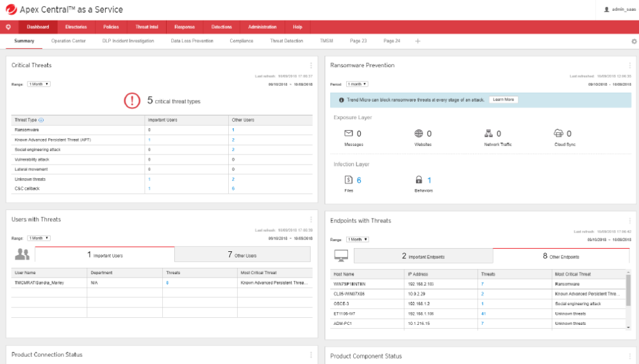Open Critical Threats widget options menu
Screen dimensions: 639x364
click(311, 65)
